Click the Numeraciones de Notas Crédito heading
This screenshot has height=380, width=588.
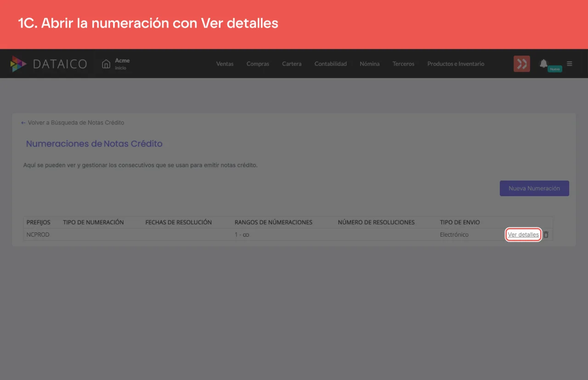(x=94, y=144)
